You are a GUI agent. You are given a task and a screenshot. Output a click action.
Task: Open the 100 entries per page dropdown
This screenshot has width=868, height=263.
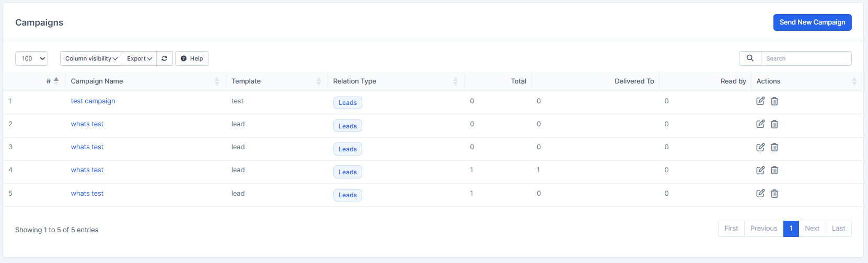pos(32,58)
